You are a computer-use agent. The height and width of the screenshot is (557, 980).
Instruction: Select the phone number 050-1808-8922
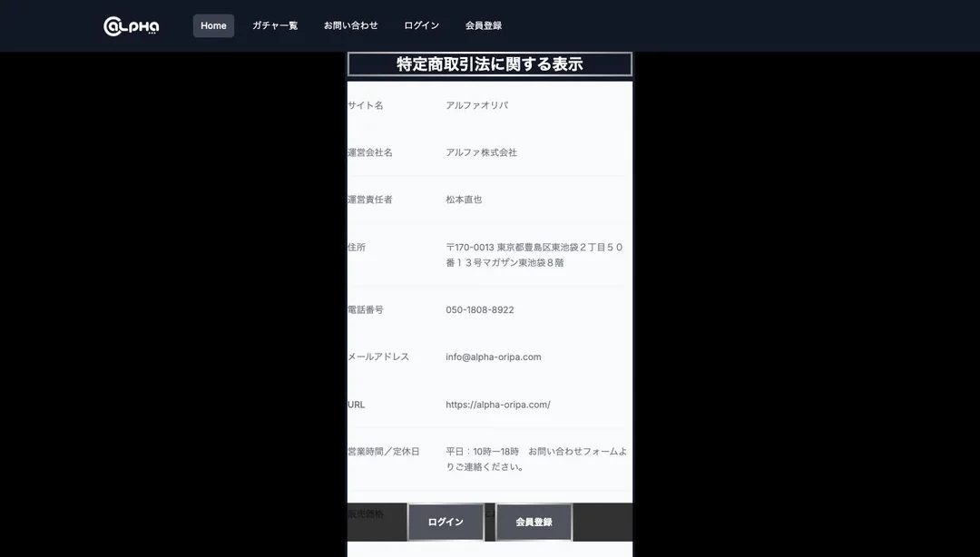480,309
